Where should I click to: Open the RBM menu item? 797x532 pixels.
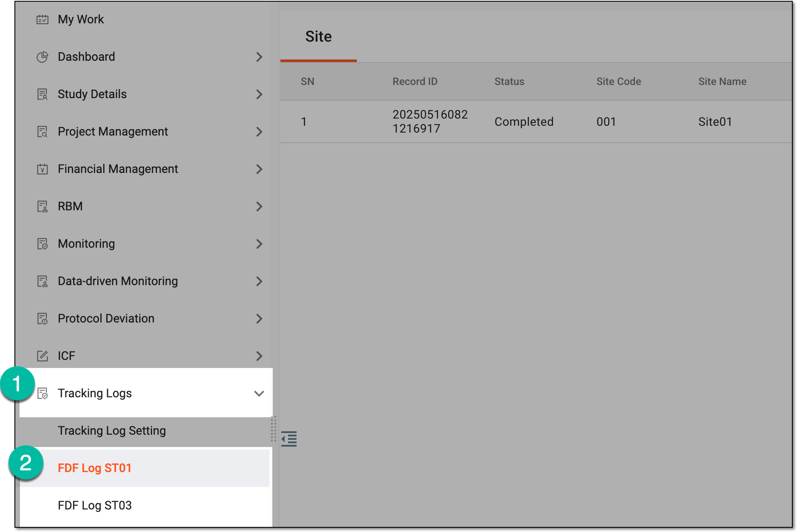70,207
